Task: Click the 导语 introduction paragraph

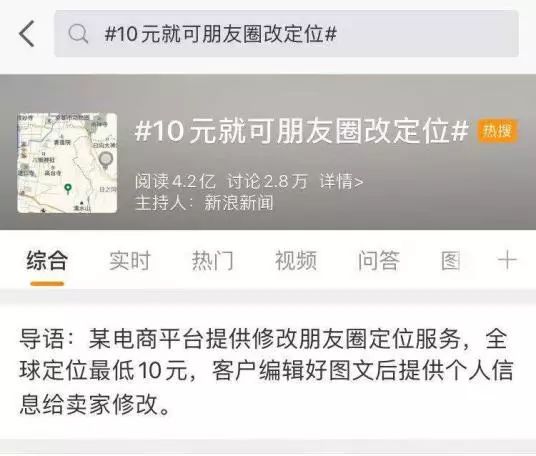Action: [267, 371]
